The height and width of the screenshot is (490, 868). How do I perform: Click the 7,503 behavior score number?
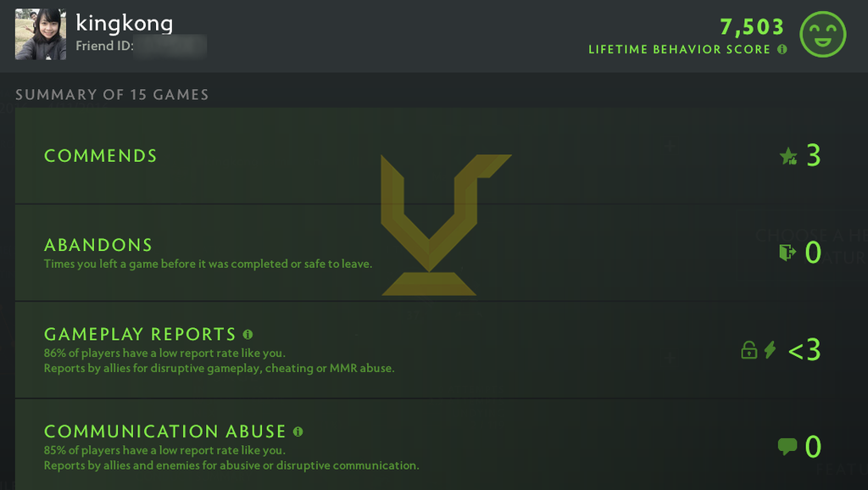point(752,26)
